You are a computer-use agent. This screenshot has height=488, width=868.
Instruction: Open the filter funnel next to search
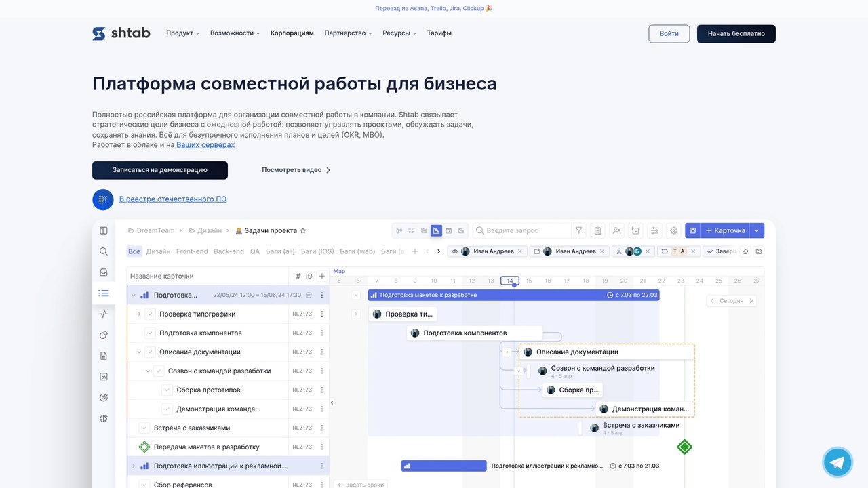click(x=578, y=230)
